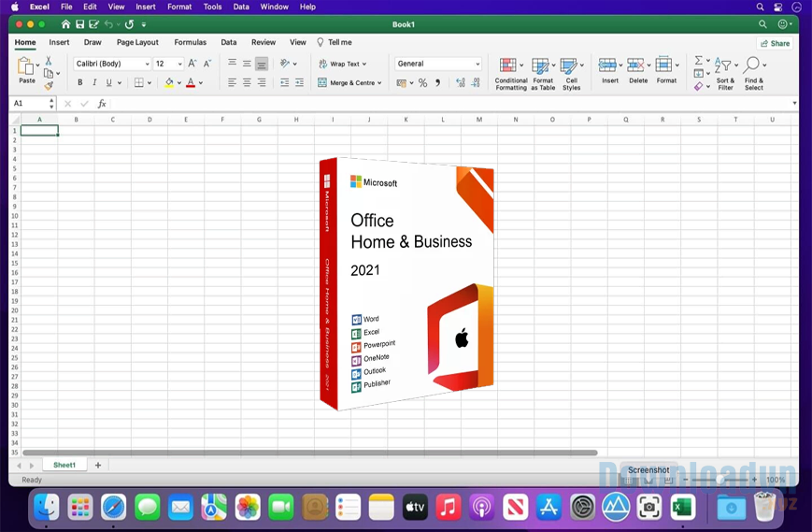The image size is (812, 532).
Task: Apply yellow fill colour bucket
Action: tap(169, 82)
